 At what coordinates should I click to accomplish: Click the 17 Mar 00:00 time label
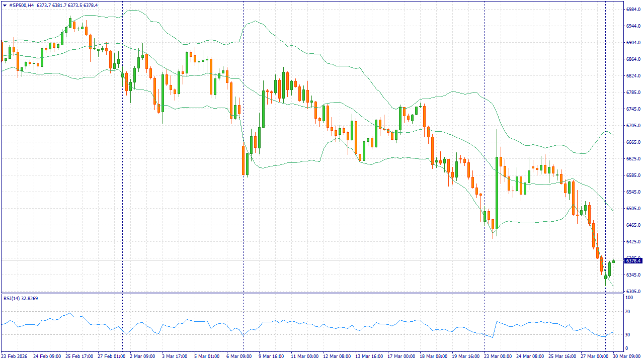[x=403, y=356]
